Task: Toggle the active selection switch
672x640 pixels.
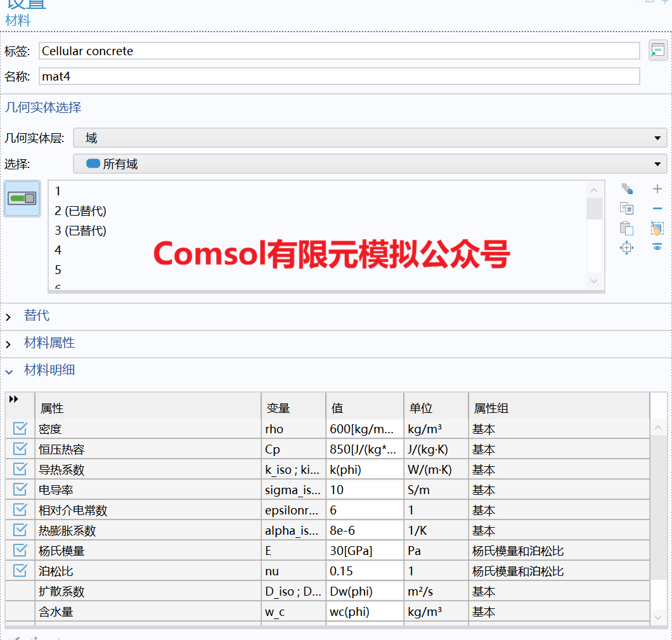Action: [x=22, y=199]
